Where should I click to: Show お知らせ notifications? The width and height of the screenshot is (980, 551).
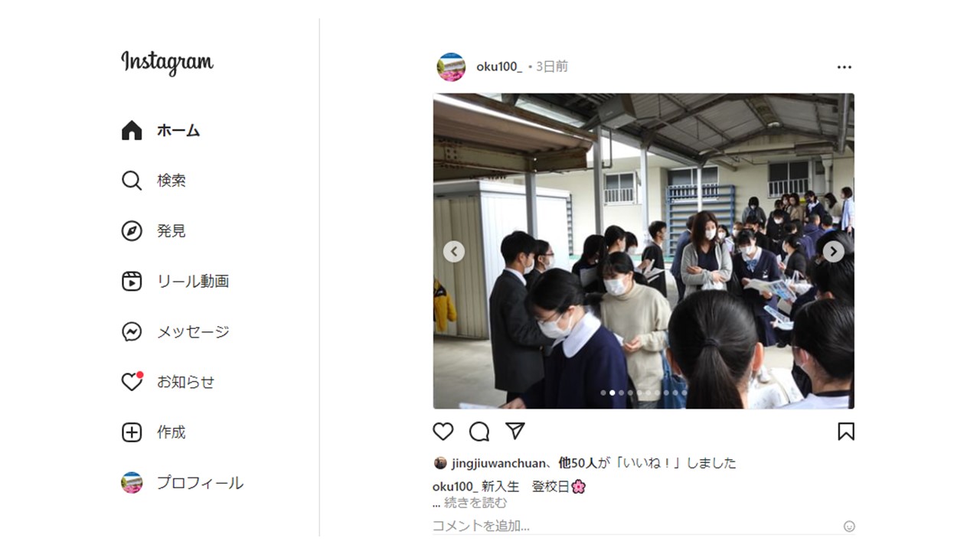coord(168,382)
